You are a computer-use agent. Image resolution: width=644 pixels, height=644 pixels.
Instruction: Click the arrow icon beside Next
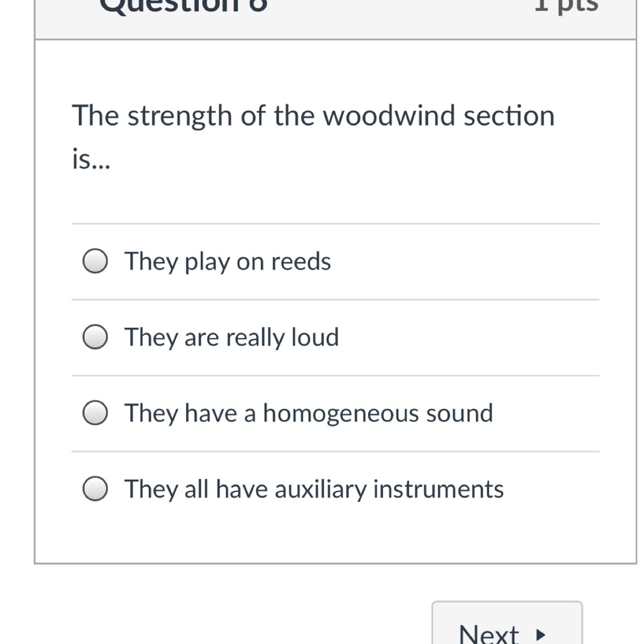[x=540, y=635]
